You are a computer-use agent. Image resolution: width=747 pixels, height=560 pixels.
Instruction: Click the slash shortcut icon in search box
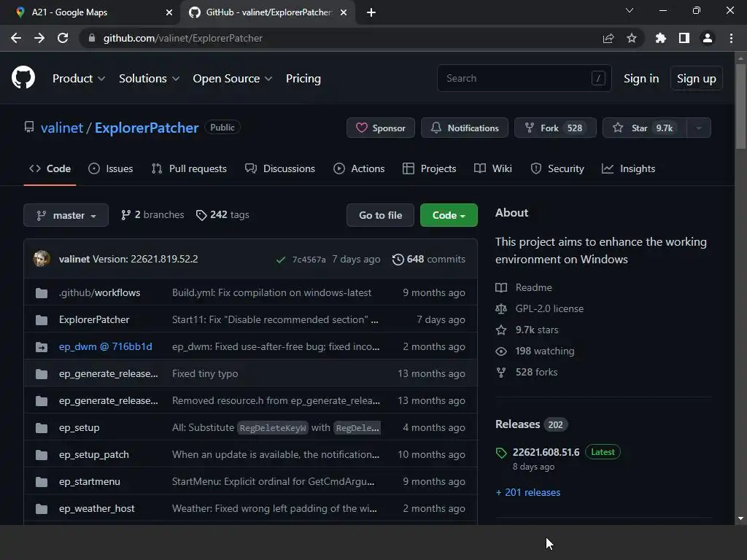pyautogui.click(x=598, y=78)
